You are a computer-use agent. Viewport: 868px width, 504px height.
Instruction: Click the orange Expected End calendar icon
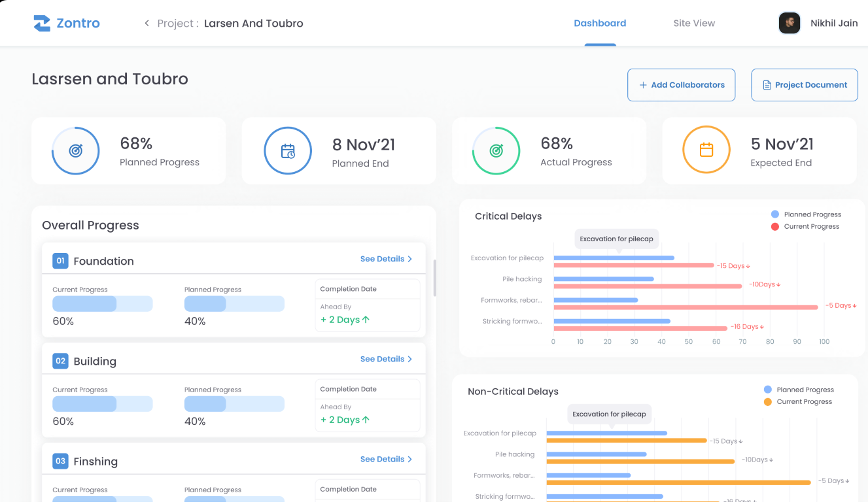706,150
